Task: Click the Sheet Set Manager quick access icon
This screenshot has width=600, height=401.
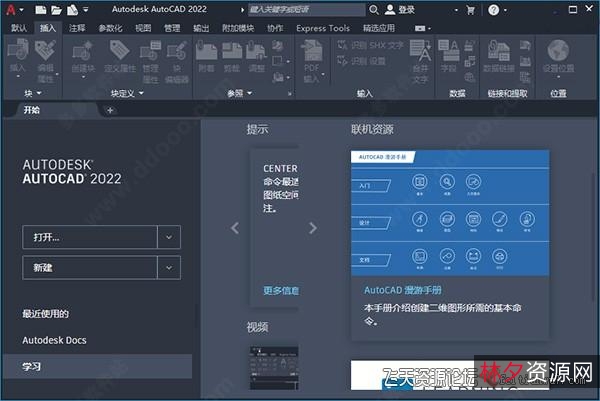Action: 72,10
